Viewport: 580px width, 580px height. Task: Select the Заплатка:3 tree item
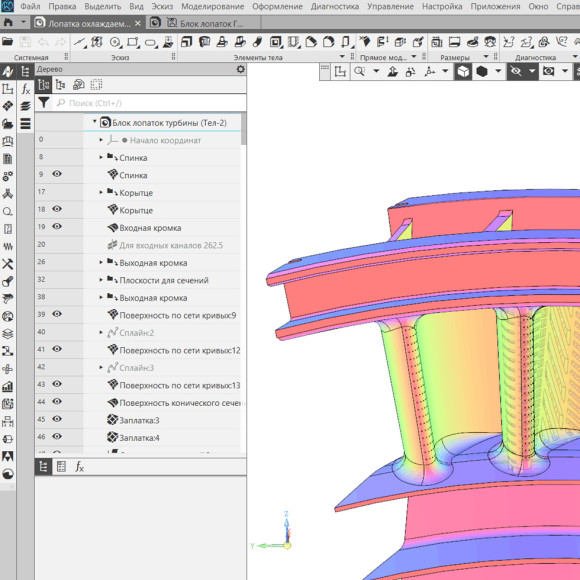139,420
